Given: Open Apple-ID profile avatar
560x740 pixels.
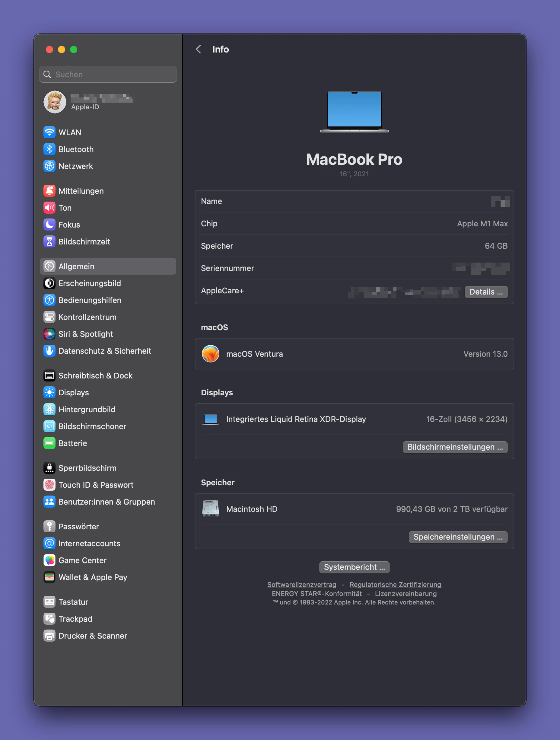Looking at the screenshot, I should point(55,102).
